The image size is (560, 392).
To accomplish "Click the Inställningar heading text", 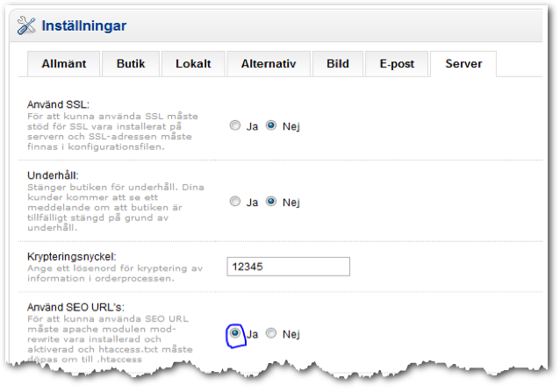I will point(84,25).
